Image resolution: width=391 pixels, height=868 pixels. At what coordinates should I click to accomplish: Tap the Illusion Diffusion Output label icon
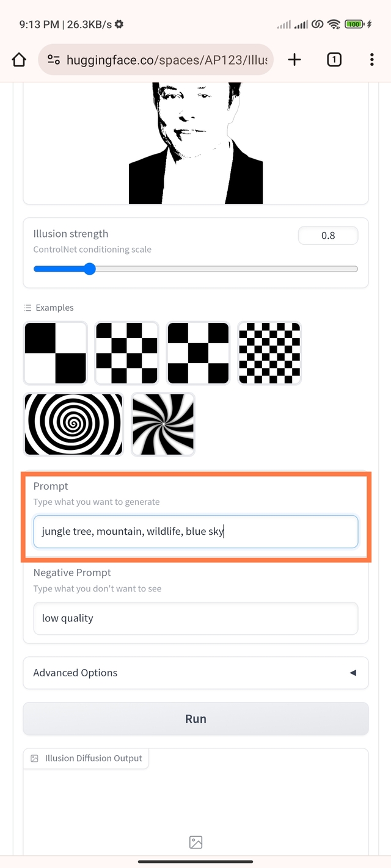pos(34,758)
